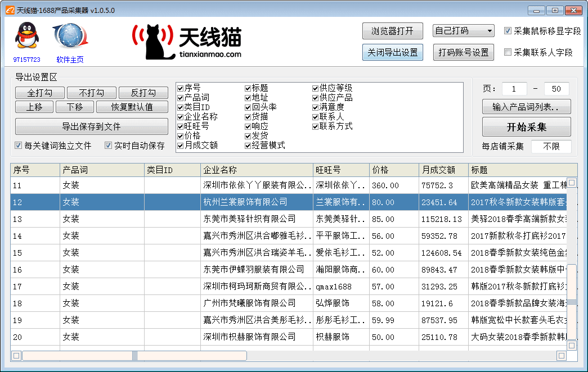
Task: Select row 东莞市美驿针织有限公司
Action: click(289, 219)
